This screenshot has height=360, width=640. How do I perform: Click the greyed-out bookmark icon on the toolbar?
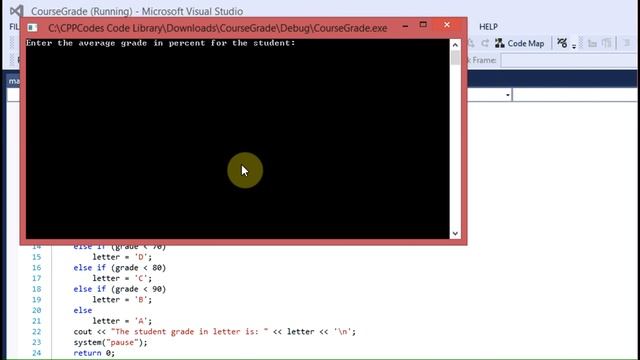(x=607, y=43)
